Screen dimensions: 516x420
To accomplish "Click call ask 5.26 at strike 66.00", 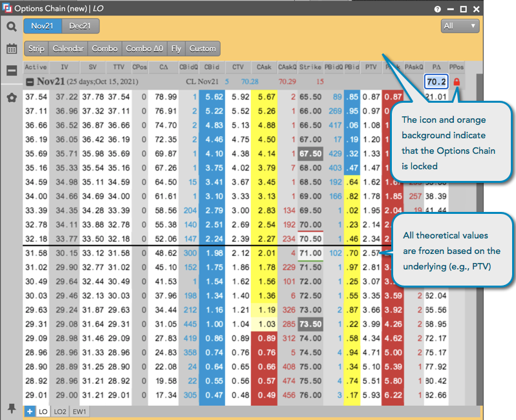I will point(264,111).
